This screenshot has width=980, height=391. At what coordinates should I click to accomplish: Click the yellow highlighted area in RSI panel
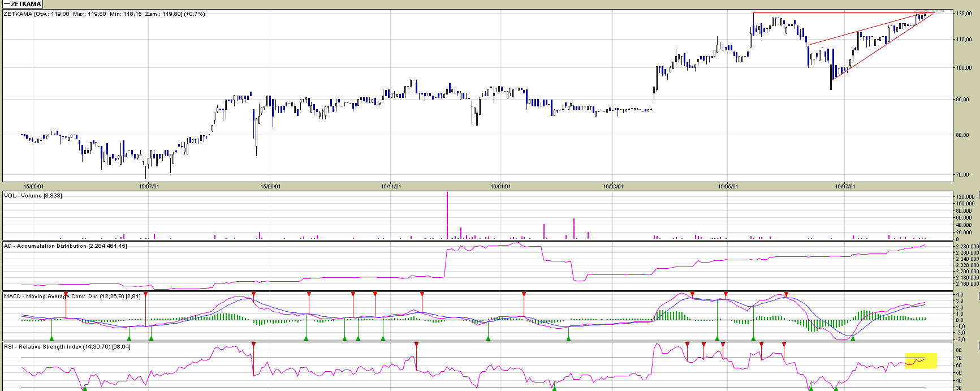coord(921,360)
